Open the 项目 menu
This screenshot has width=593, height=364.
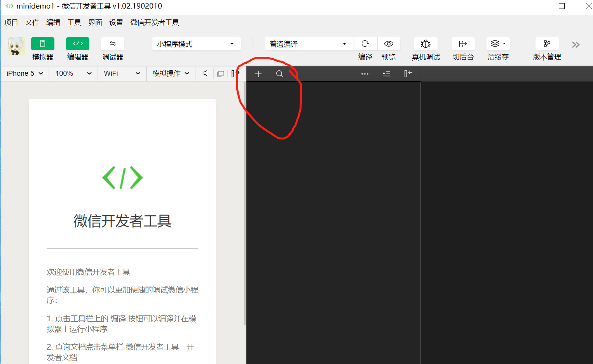click(x=11, y=23)
